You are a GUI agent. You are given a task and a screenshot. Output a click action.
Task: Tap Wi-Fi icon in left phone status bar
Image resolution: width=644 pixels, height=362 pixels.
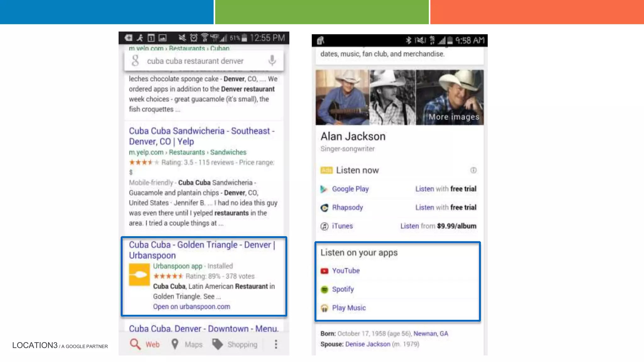205,38
